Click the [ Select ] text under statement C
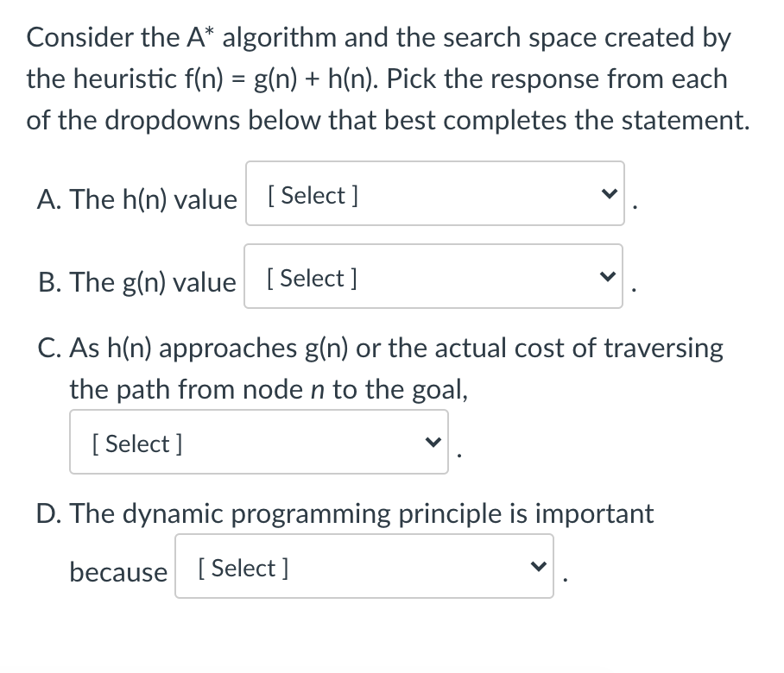 pyautogui.click(x=134, y=443)
